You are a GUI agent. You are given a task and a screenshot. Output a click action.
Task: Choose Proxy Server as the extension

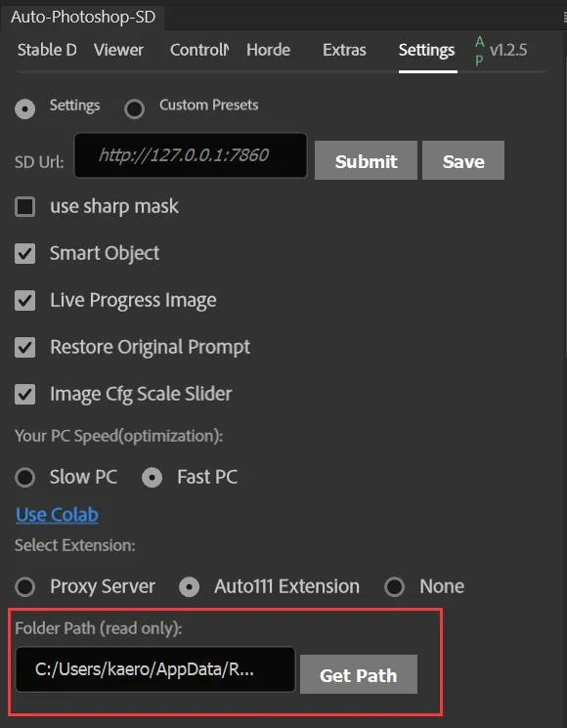(x=25, y=587)
